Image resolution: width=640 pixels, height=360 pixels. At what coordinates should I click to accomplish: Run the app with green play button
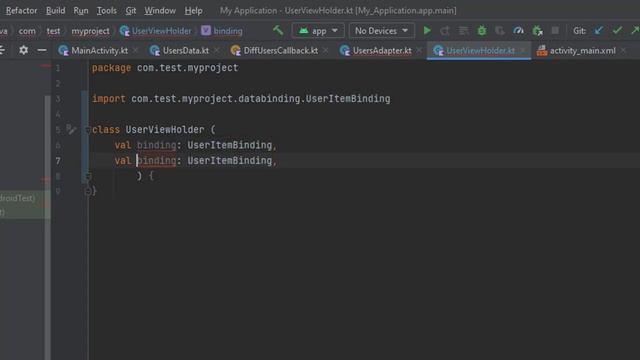[x=427, y=31]
